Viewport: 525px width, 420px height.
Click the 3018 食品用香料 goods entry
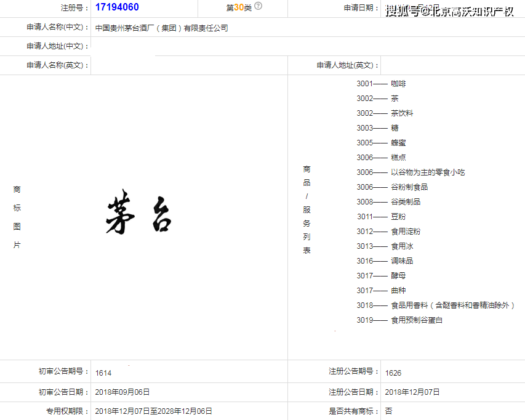click(435, 305)
